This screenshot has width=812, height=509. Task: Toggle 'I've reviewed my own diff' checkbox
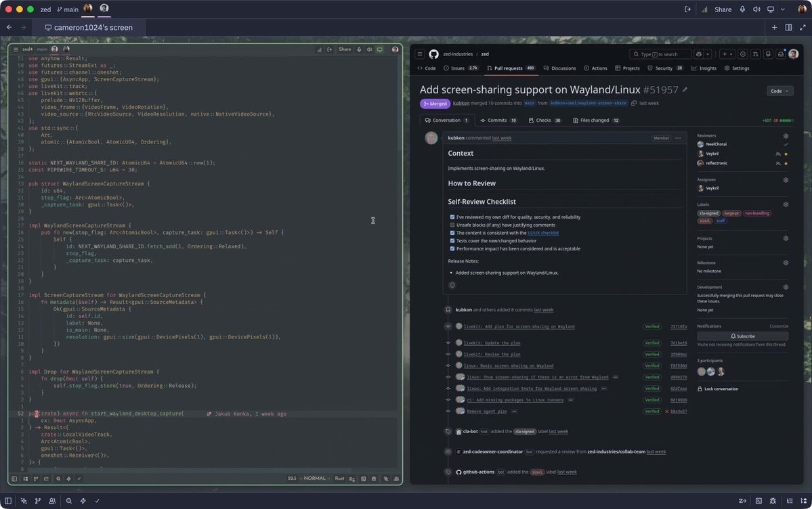[452, 217]
